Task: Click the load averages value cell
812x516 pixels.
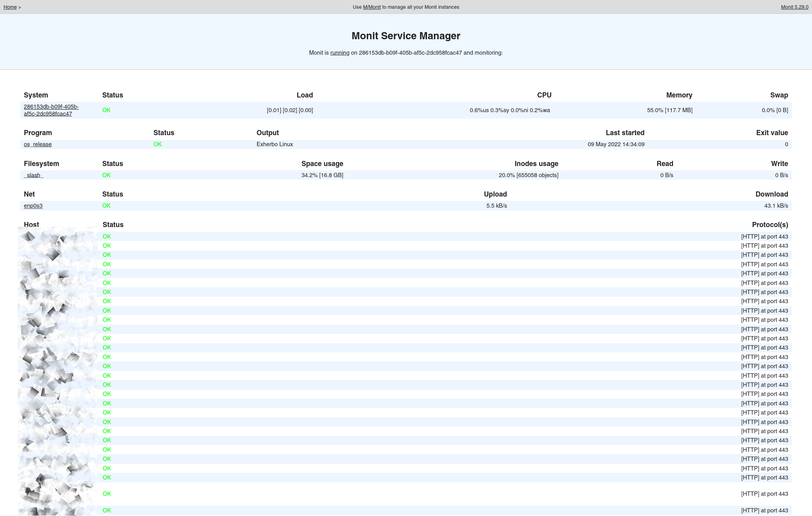Action: 290,110
